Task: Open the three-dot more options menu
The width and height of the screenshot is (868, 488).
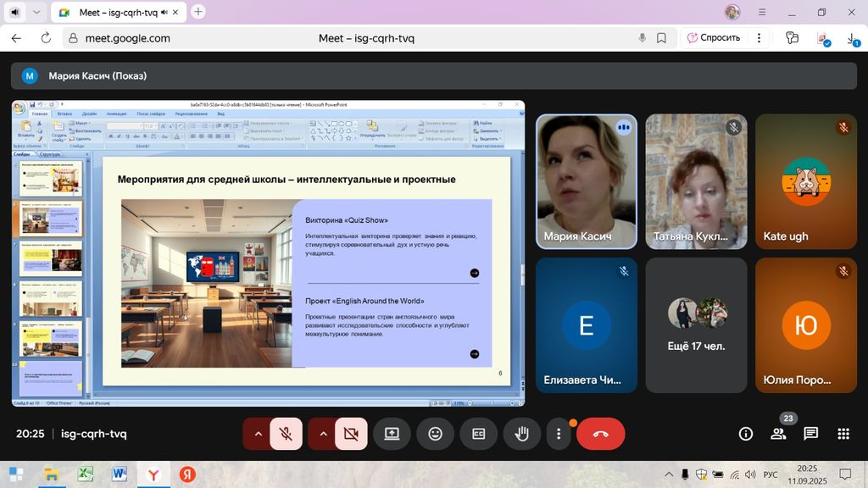Action: click(x=559, y=434)
